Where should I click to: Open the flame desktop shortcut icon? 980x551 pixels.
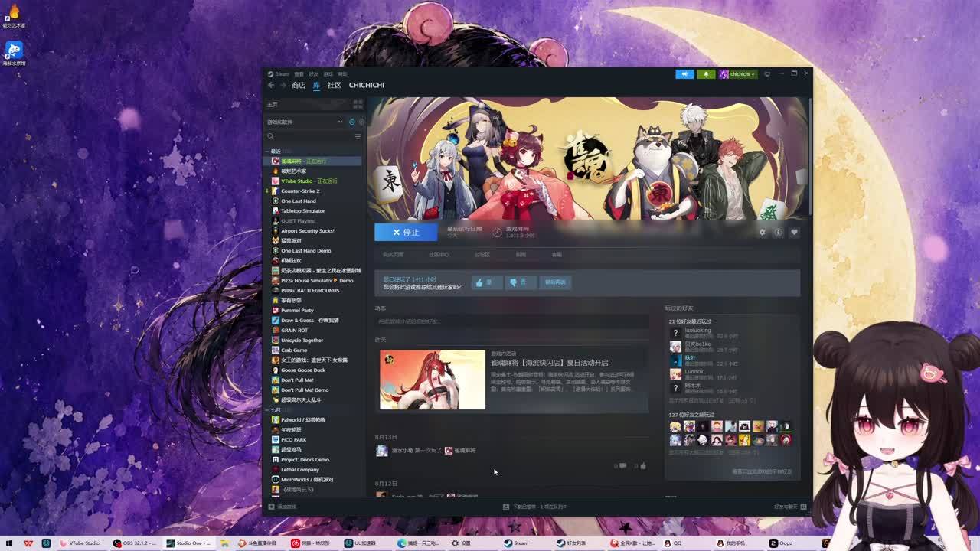click(x=13, y=16)
